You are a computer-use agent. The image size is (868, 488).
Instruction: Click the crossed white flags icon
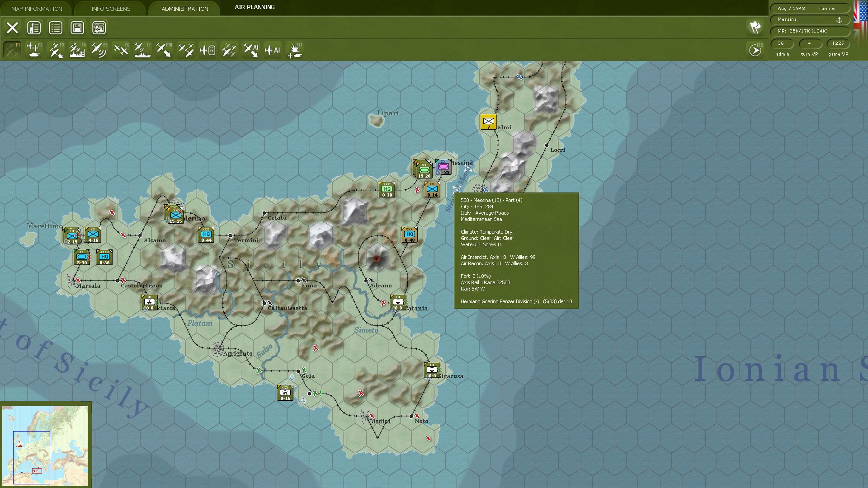coord(755,27)
